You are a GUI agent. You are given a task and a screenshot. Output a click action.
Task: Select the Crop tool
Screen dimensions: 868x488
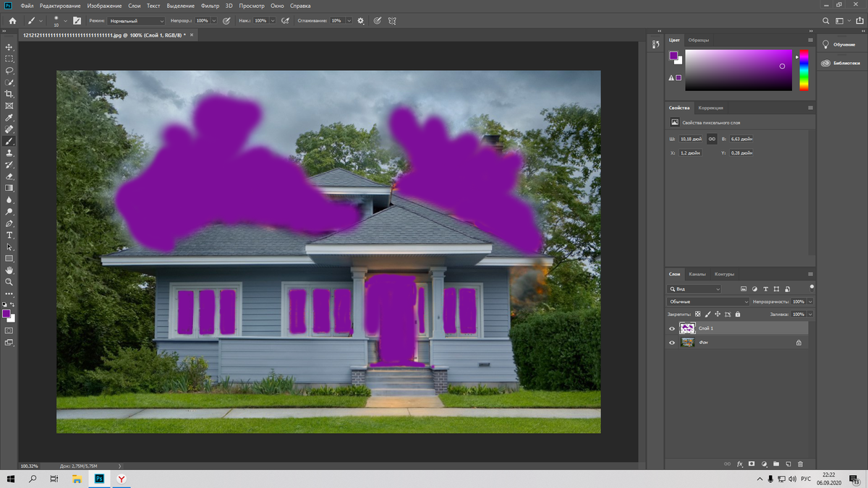coord(9,94)
